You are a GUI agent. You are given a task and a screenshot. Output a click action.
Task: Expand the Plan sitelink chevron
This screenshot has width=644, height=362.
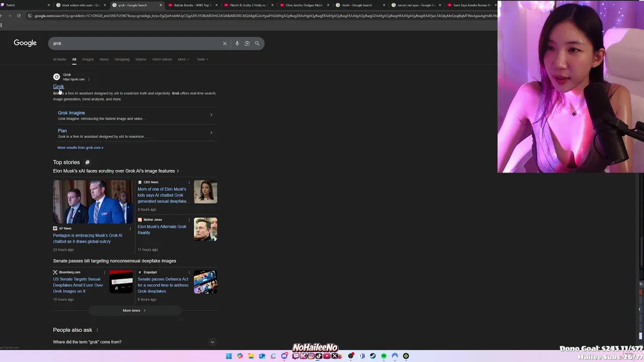click(211, 133)
